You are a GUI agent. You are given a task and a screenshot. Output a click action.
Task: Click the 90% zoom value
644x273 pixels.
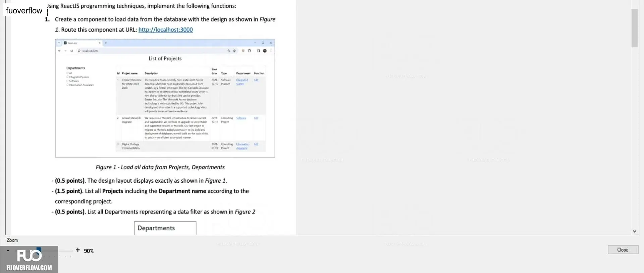89,251
